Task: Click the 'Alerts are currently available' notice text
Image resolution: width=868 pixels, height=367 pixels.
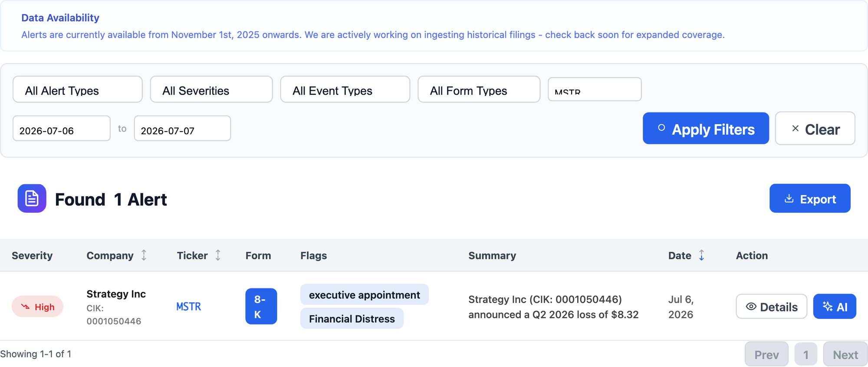Action: [373, 35]
